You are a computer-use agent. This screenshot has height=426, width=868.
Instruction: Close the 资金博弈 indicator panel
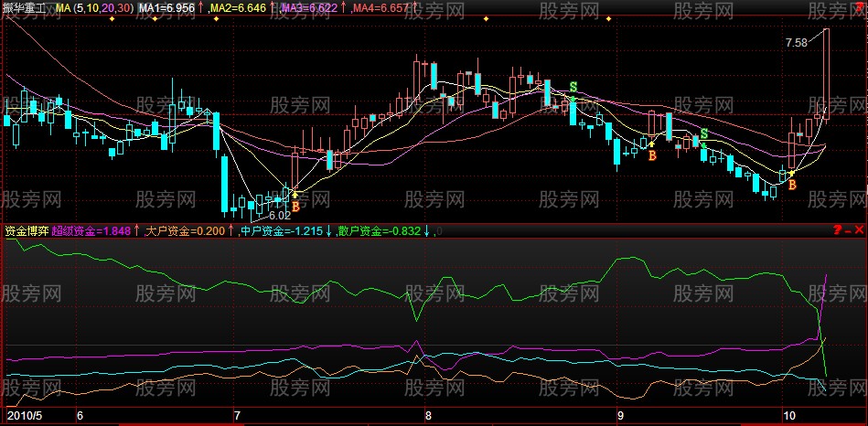861,231
